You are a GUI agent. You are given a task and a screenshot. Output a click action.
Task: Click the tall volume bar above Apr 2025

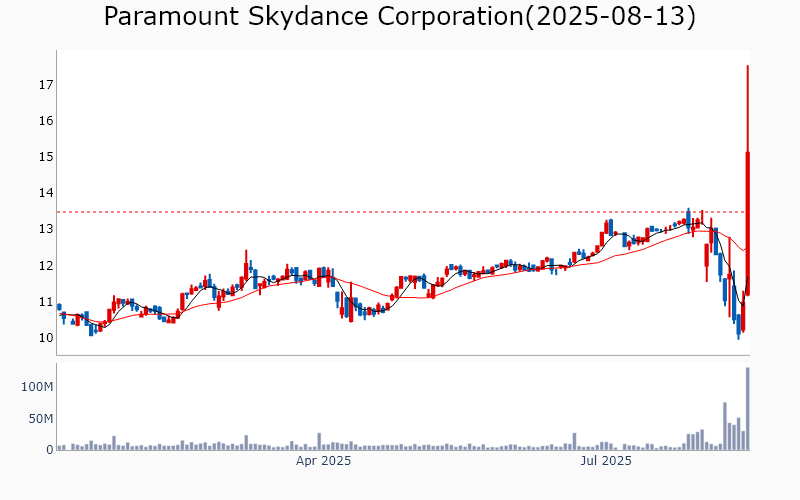(x=319, y=441)
